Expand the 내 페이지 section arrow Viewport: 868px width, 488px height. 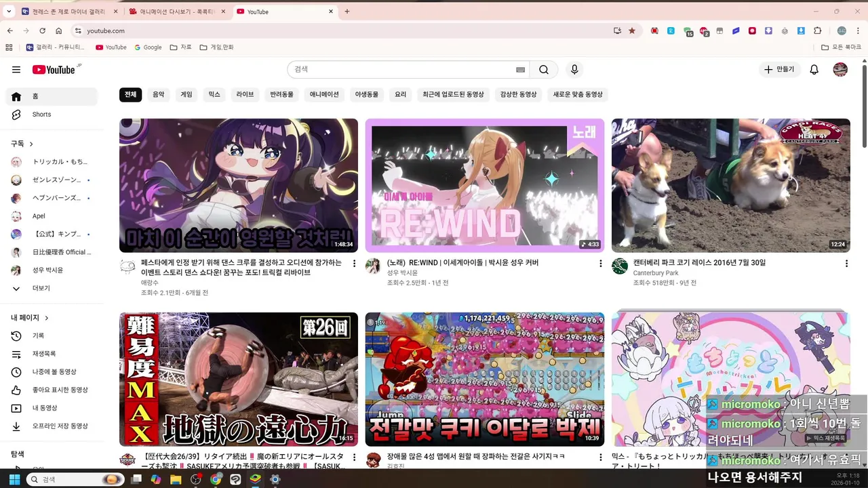click(46, 318)
